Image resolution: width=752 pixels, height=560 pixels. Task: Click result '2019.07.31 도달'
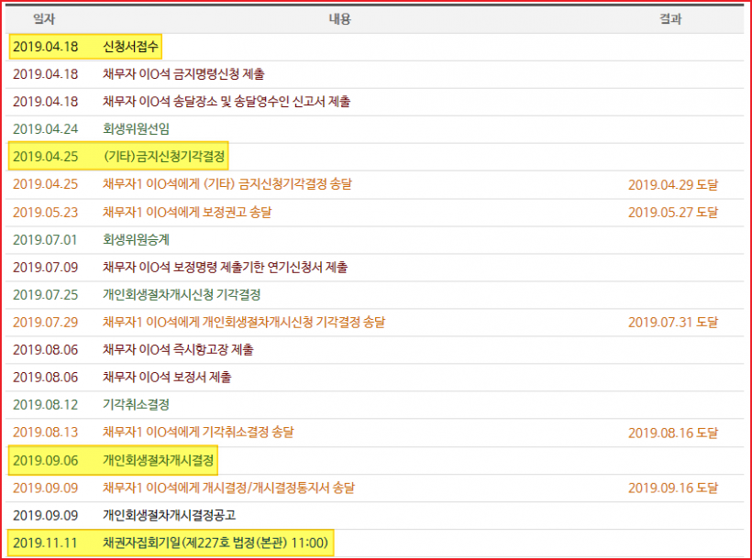click(673, 323)
